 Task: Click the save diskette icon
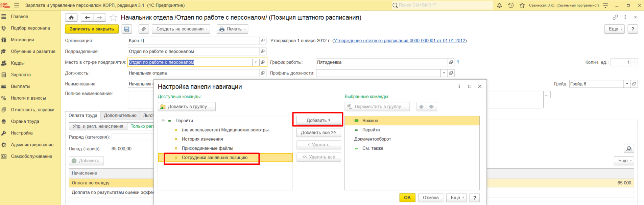(x=127, y=29)
